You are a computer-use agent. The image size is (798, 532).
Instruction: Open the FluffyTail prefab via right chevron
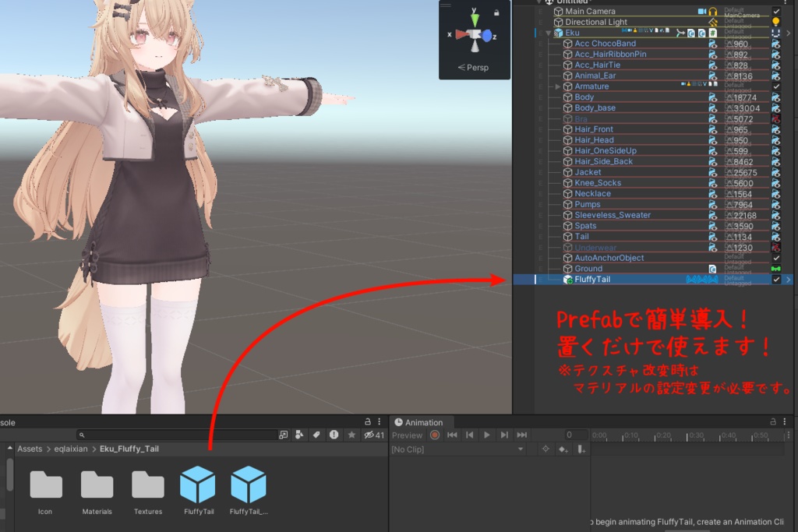789,279
